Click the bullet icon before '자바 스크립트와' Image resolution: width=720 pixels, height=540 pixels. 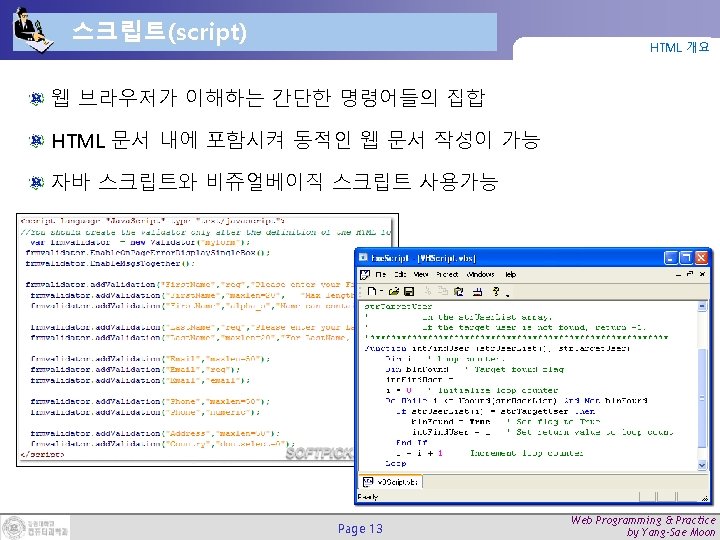pyautogui.click(x=36, y=183)
